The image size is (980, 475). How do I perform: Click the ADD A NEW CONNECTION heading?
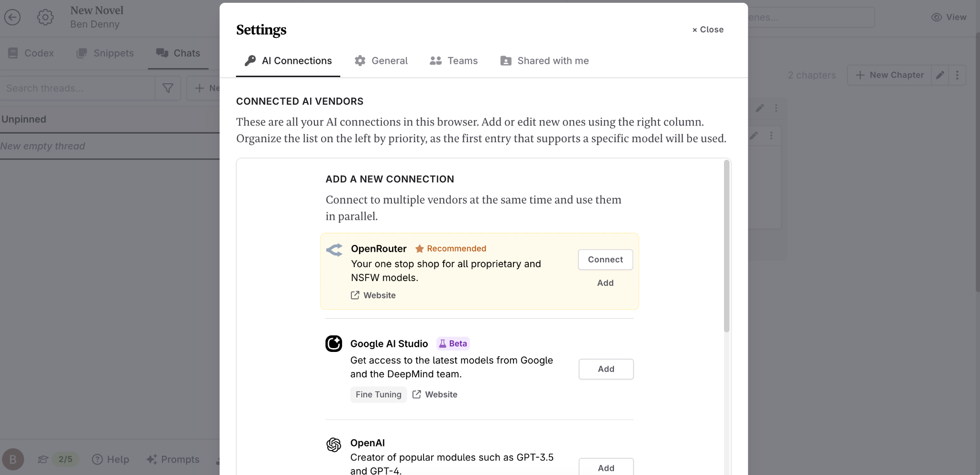click(x=390, y=179)
